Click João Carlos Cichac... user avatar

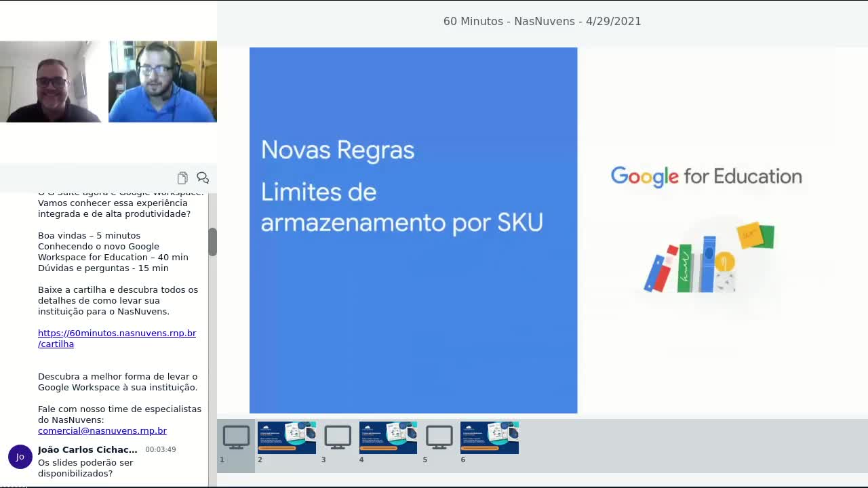coord(20,456)
